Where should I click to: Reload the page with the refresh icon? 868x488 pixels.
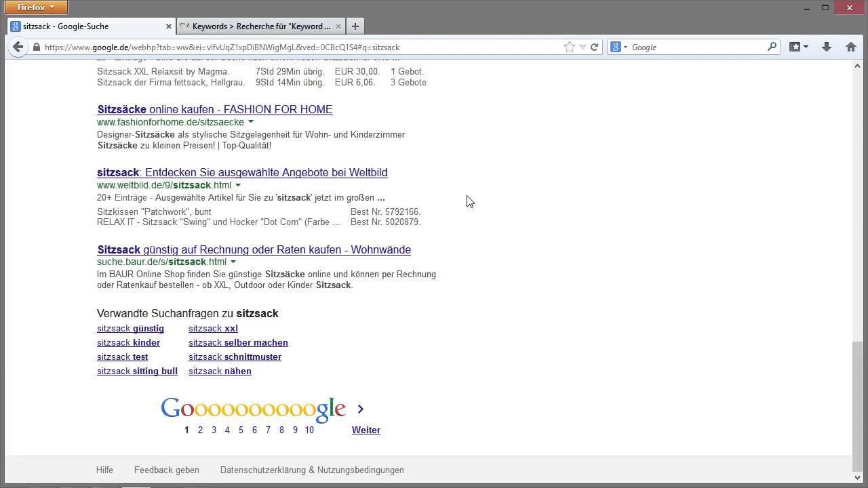pyautogui.click(x=594, y=47)
